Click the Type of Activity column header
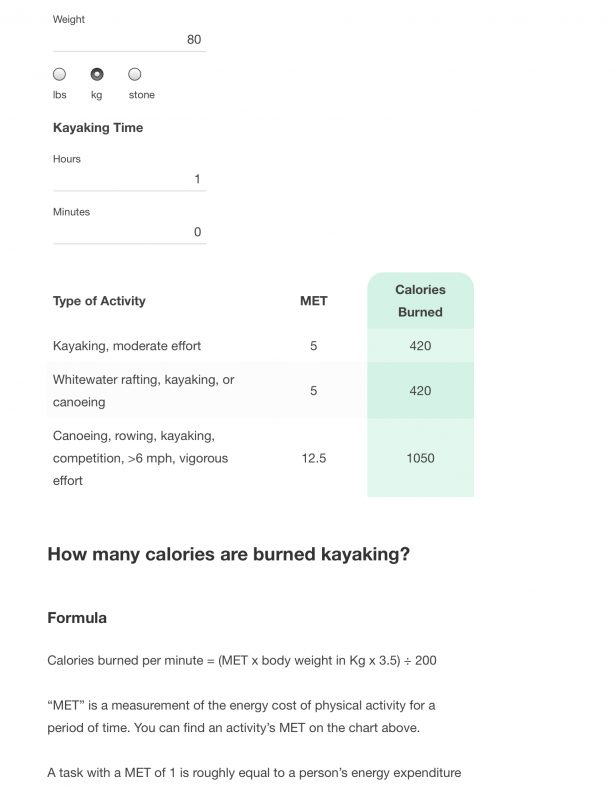Screen dimensions: 616x787 tap(99, 301)
